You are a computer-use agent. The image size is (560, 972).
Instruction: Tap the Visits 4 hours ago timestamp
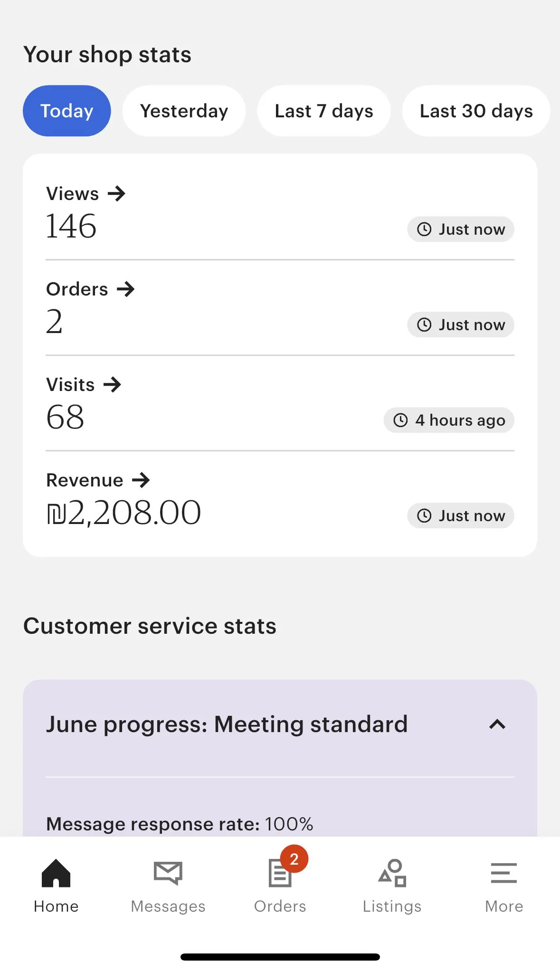tap(449, 420)
